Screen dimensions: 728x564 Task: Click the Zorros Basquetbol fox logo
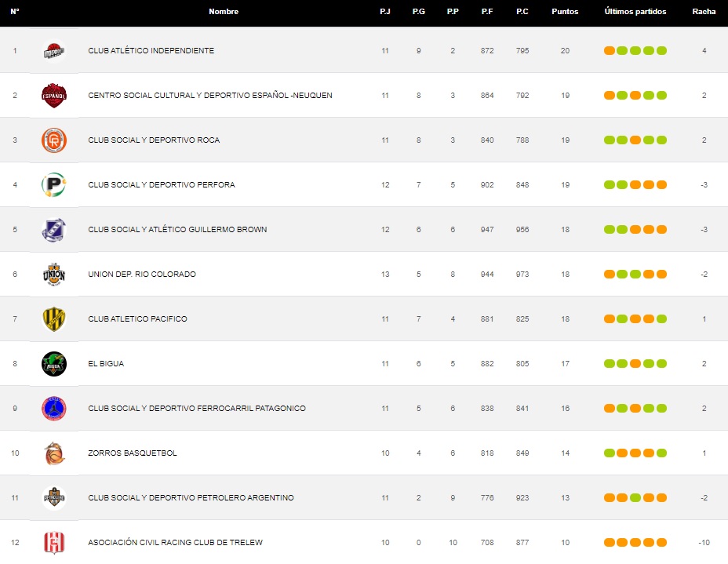54,453
